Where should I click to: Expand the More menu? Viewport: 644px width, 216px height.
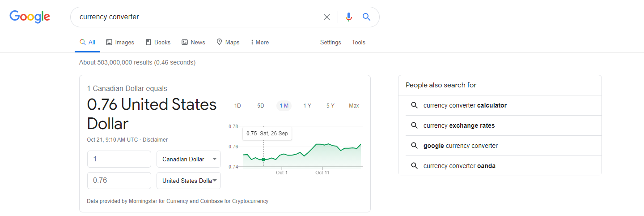[260, 42]
